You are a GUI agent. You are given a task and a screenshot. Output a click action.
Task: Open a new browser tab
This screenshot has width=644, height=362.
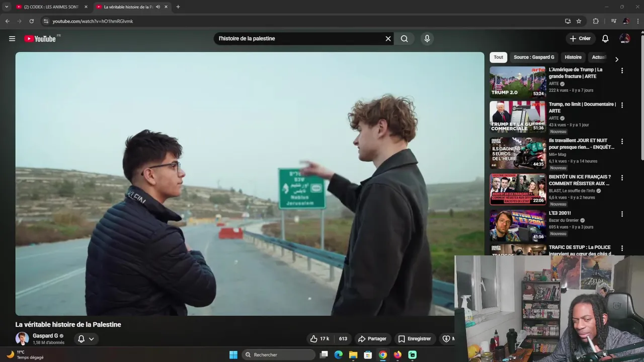(x=178, y=7)
